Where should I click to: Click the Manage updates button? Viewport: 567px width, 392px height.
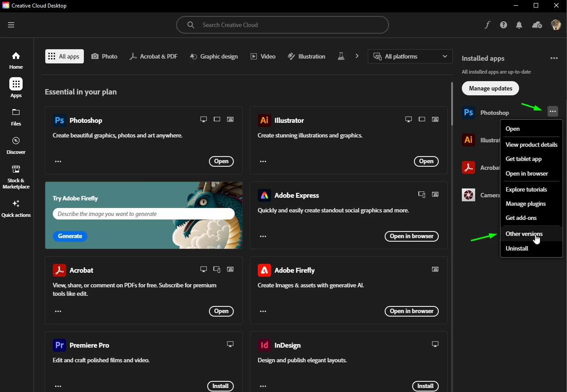point(490,88)
